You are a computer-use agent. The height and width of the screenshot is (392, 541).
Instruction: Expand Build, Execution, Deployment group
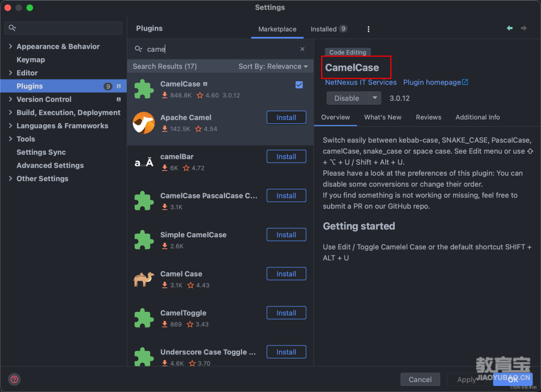[11, 112]
